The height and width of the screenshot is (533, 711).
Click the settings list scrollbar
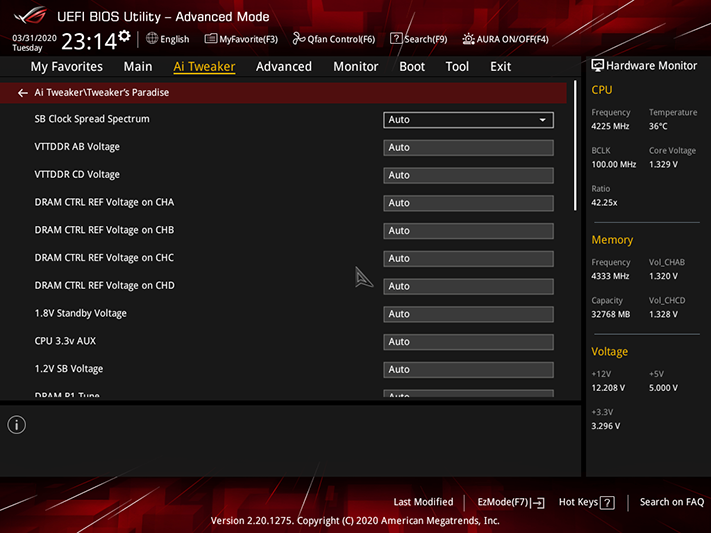[x=575, y=146]
